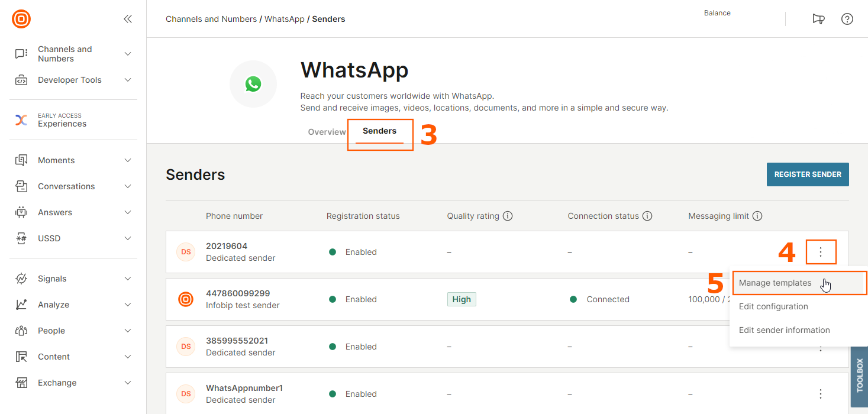Expand the Conversations chevron
This screenshot has height=414, width=868.
coord(128,186)
